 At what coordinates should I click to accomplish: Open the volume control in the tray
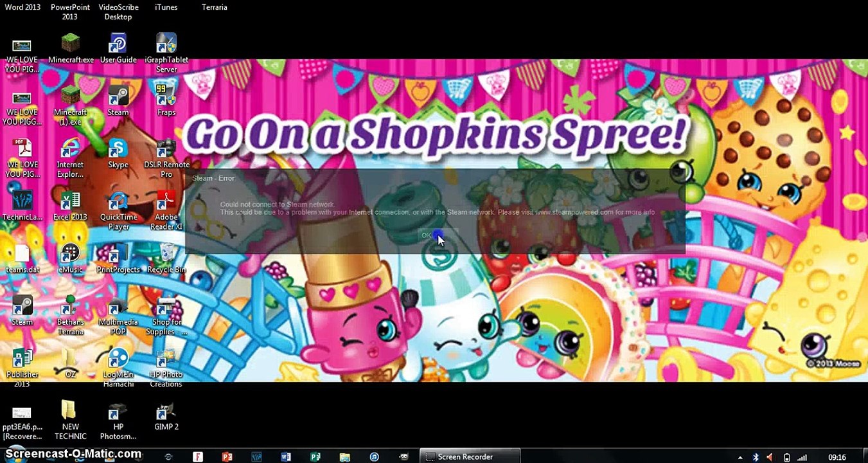770,458
